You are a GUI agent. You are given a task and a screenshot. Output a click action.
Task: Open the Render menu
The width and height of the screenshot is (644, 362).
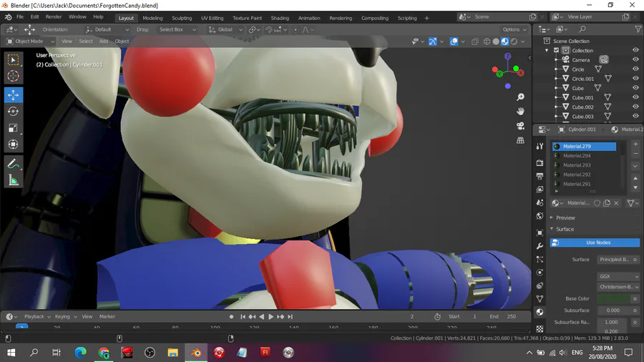coord(54,16)
